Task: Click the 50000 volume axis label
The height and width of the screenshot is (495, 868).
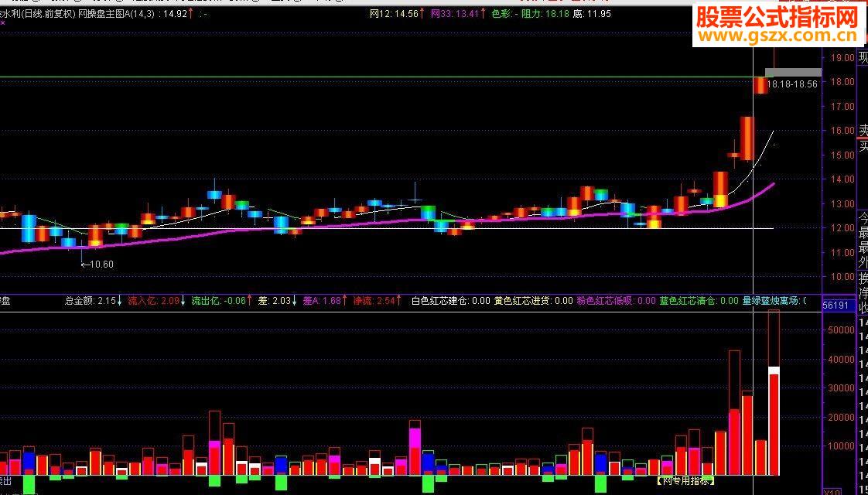Action: (840, 330)
